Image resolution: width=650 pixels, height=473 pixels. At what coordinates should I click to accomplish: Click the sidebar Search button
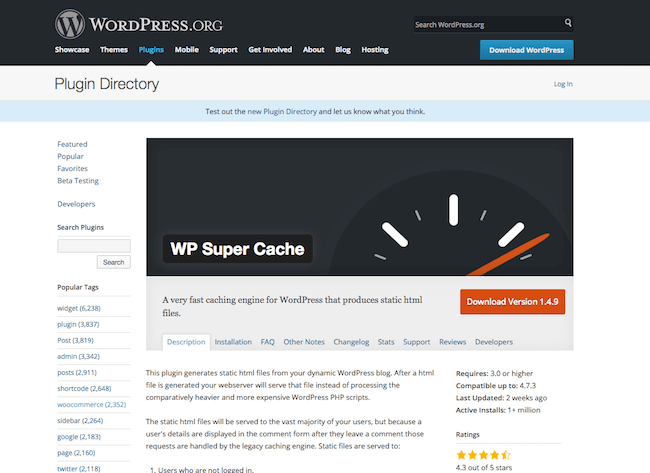pos(114,262)
